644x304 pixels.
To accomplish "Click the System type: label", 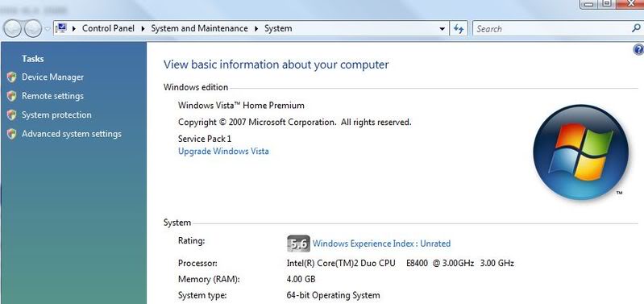I will click(x=202, y=295).
